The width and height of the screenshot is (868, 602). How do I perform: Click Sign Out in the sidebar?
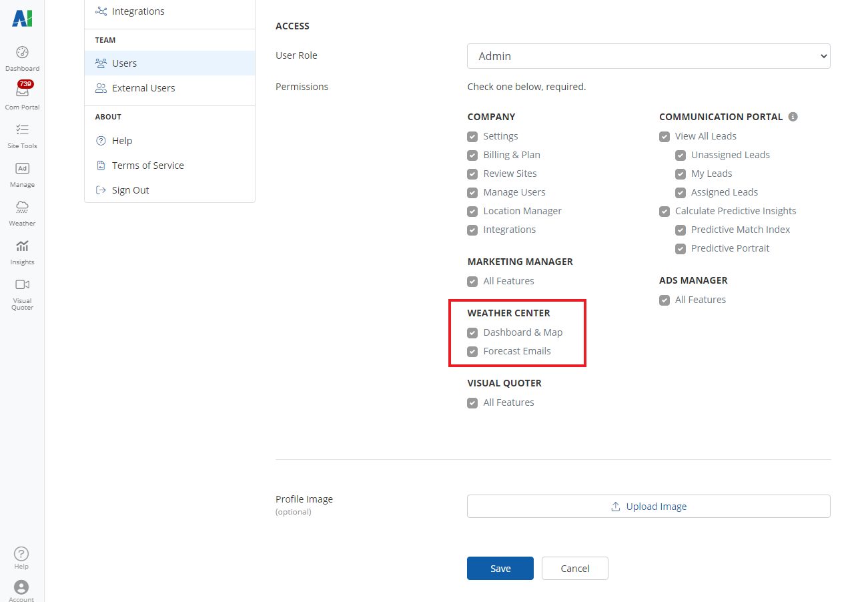click(130, 190)
